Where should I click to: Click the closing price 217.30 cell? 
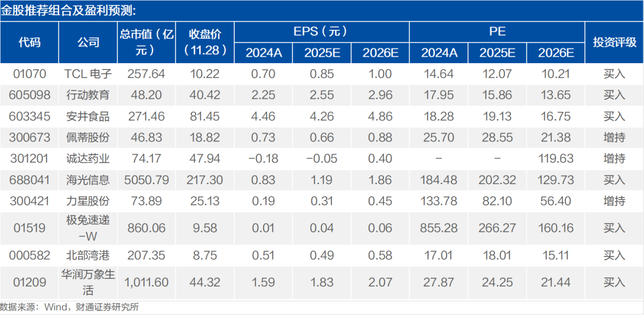pos(205,180)
